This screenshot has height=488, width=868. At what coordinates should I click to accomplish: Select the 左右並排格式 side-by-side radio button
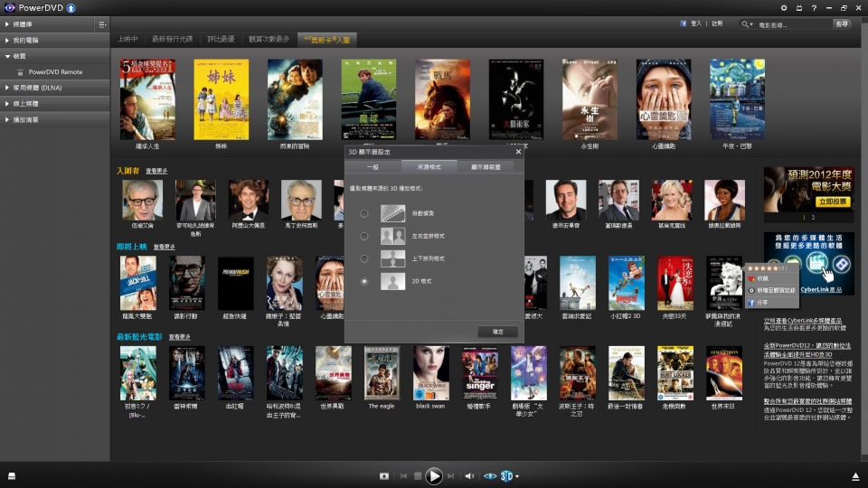coord(364,237)
